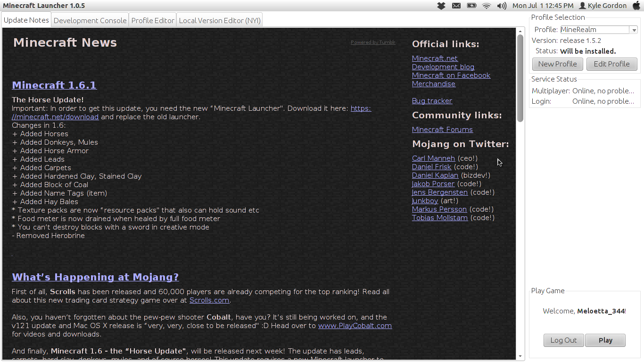Open the messaging envelope indicator

pyautogui.click(x=455, y=6)
